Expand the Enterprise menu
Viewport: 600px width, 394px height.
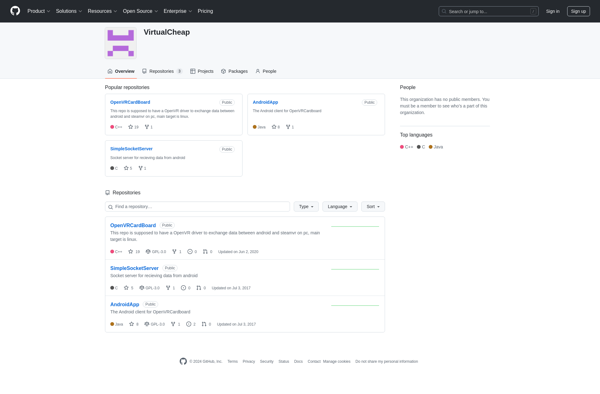pos(178,11)
